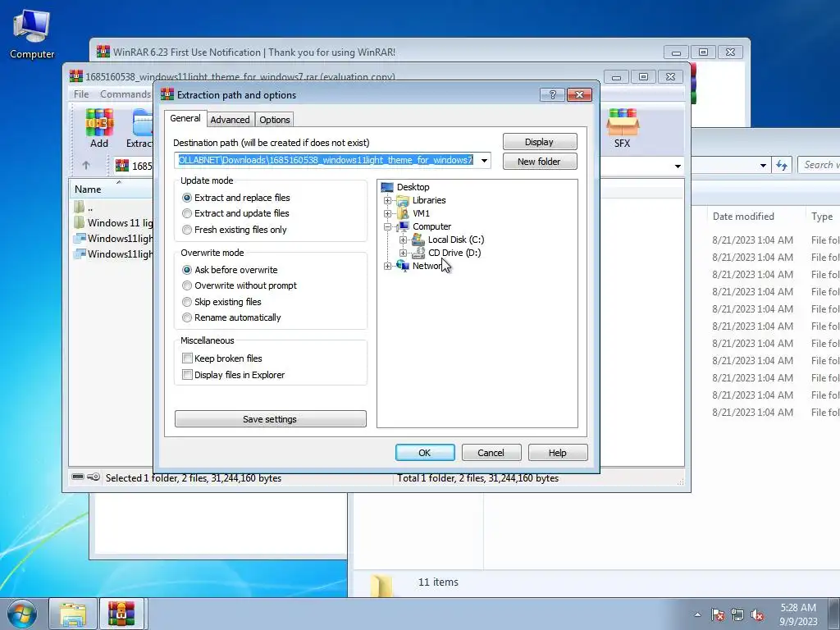Collapse the Computer tree node

coord(387,226)
